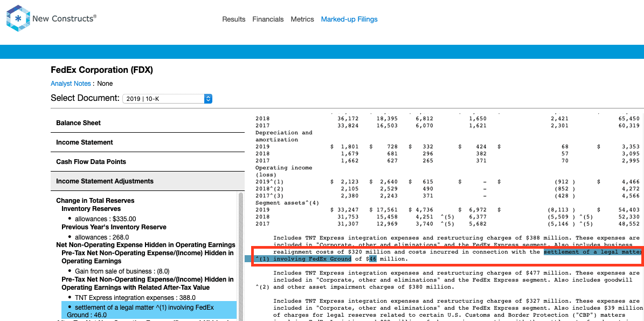
Task: Click the 65,450 total value
Action: (x=629, y=118)
